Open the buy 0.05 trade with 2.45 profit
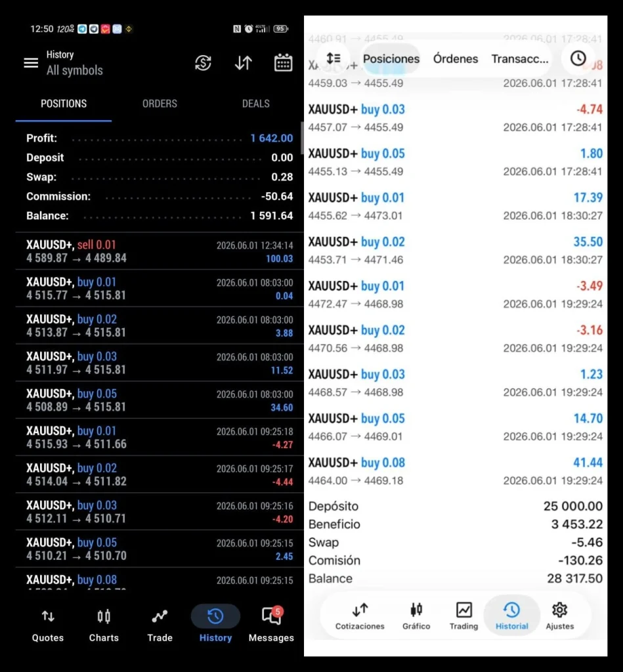The image size is (623, 672). pos(160,549)
